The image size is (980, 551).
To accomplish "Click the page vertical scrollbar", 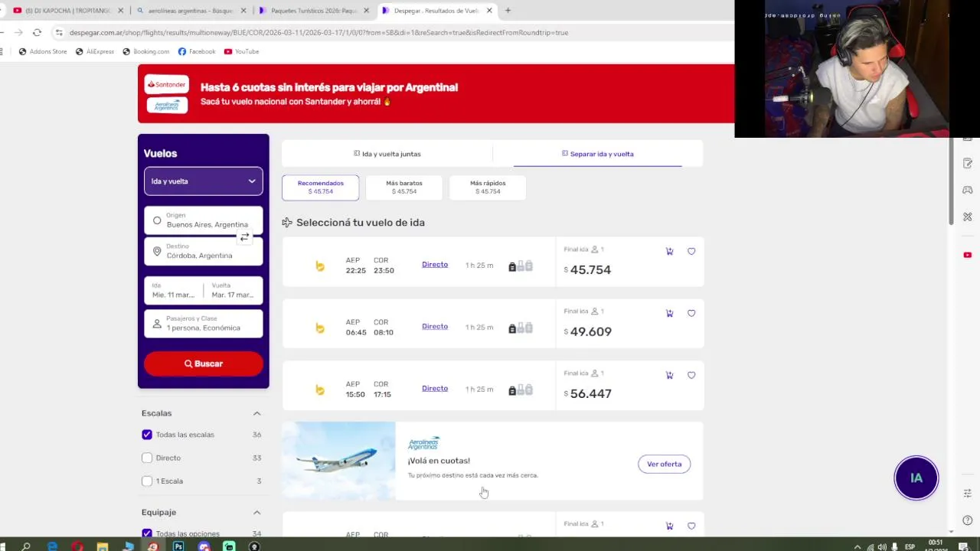I will point(952,181).
